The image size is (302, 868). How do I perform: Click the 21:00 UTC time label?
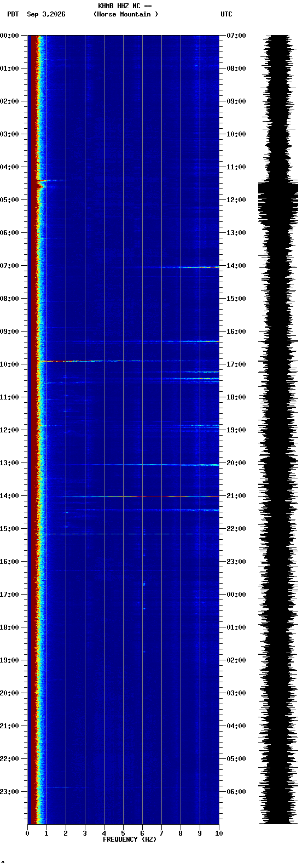[x=236, y=496]
